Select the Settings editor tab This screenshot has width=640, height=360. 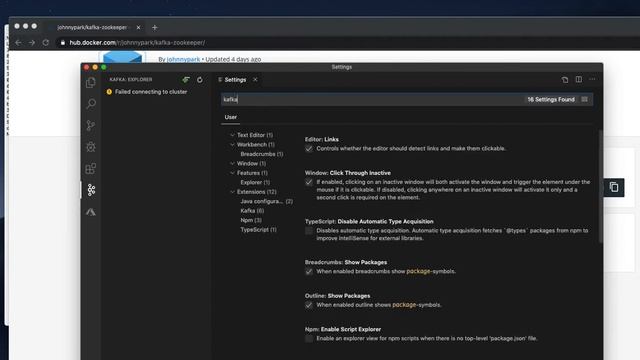tap(235, 80)
